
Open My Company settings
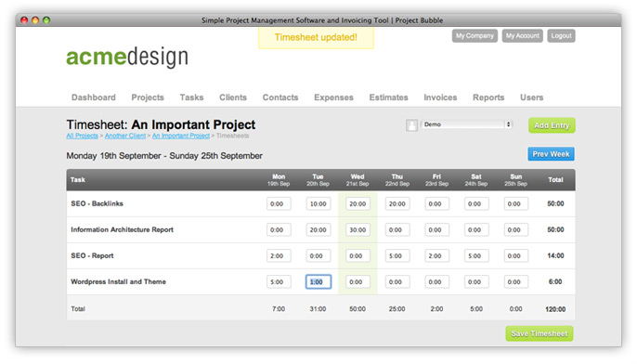(x=474, y=35)
